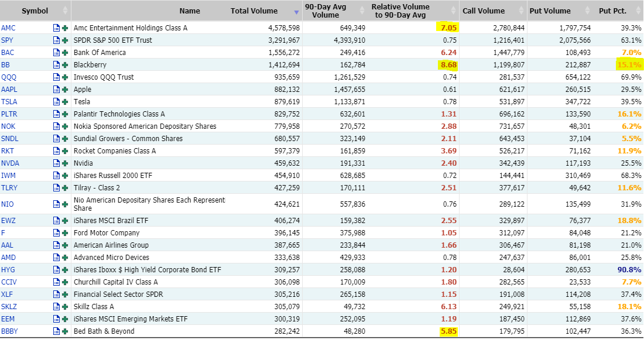Open the NVDA symbol link

[x=10, y=163]
